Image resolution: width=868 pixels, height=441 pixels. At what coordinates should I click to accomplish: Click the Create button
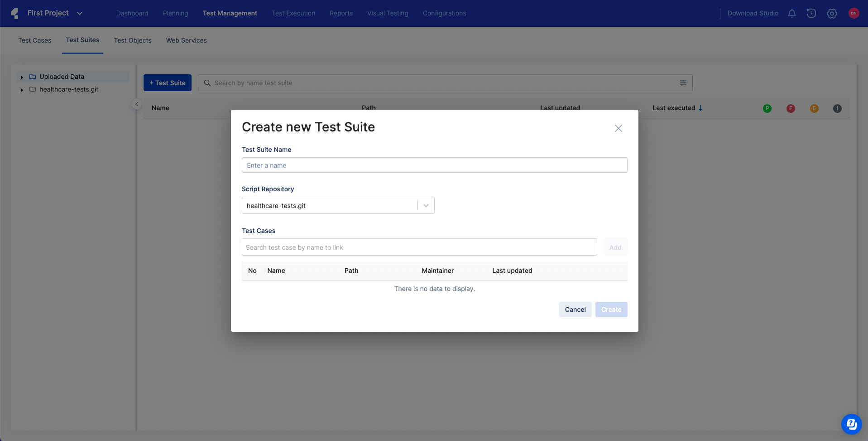(x=611, y=310)
